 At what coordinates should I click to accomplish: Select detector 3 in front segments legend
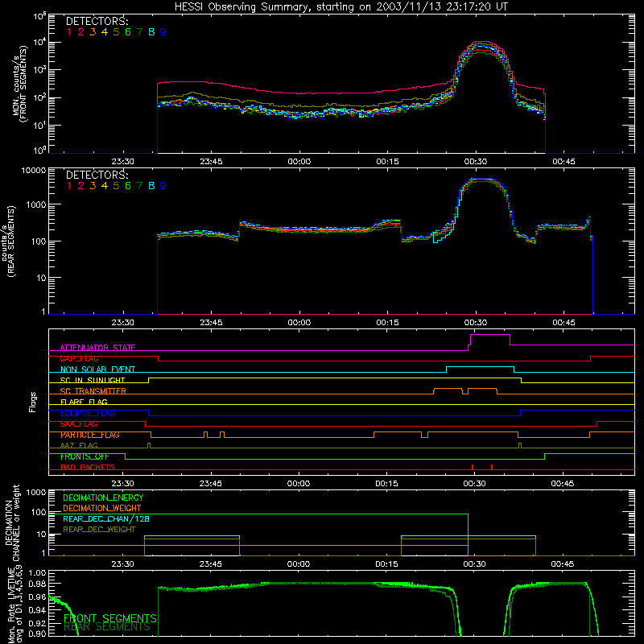click(x=93, y=32)
